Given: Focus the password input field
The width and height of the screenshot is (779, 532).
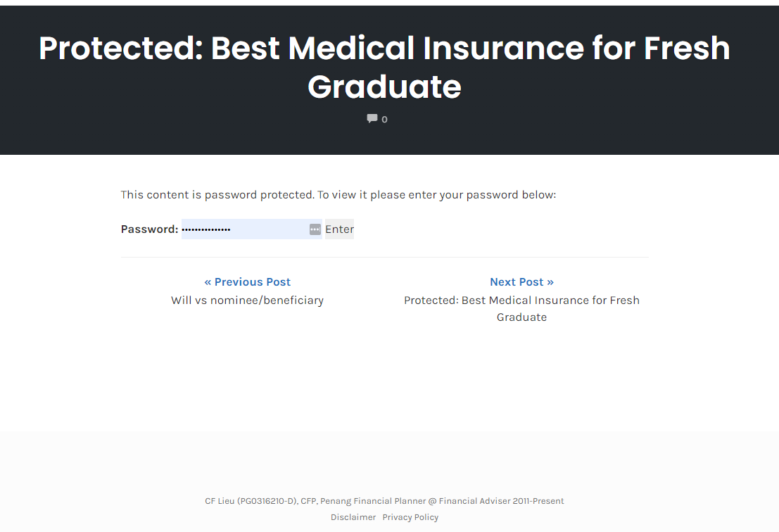Looking at the screenshot, I should (243, 229).
